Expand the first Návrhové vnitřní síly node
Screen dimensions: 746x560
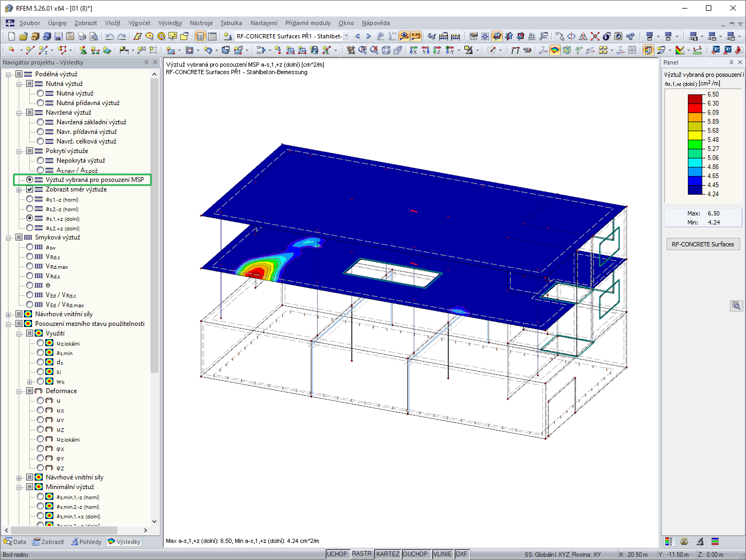[9, 314]
